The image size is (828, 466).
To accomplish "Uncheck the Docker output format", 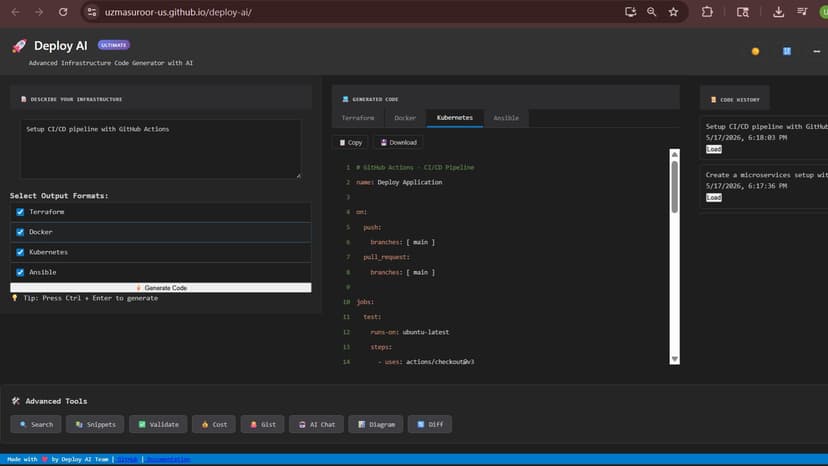I will [20, 232].
